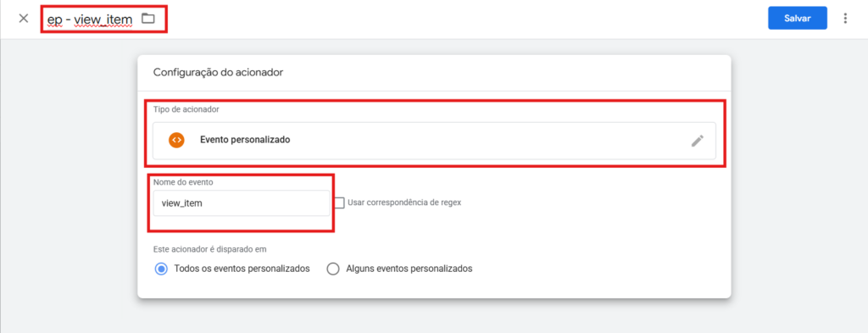Screen dimensions: 868x333
Task: Click the Configuração do acionador heading
Action: [218, 73]
